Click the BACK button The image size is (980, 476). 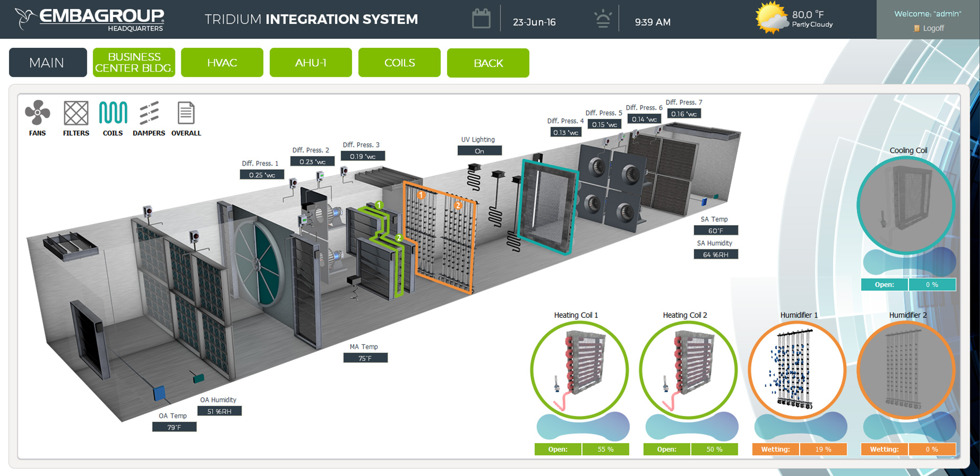pyautogui.click(x=488, y=63)
